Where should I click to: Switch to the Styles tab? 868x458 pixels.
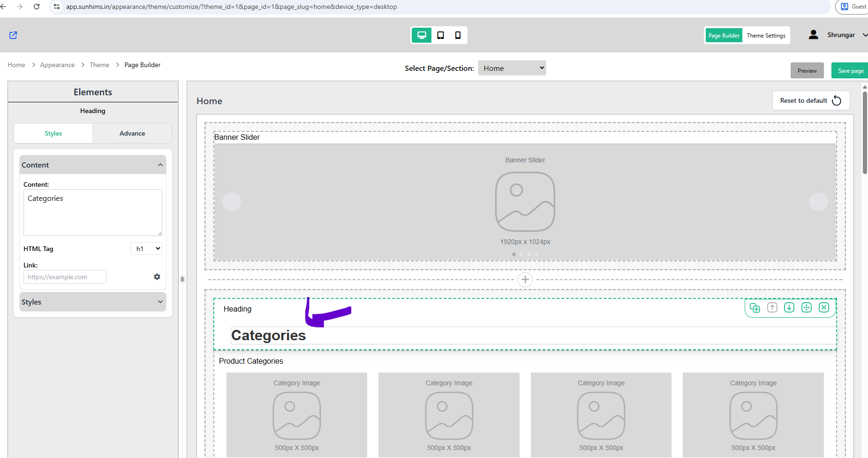pos(53,133)
